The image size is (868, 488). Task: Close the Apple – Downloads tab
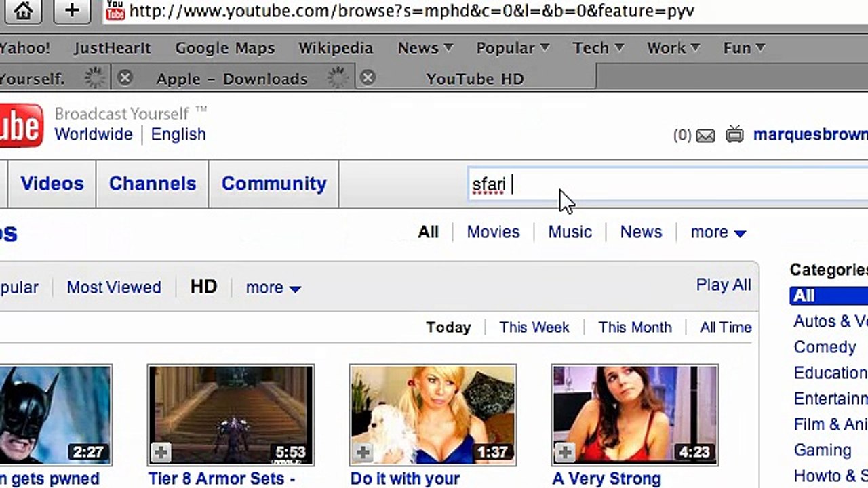[125, 78]
